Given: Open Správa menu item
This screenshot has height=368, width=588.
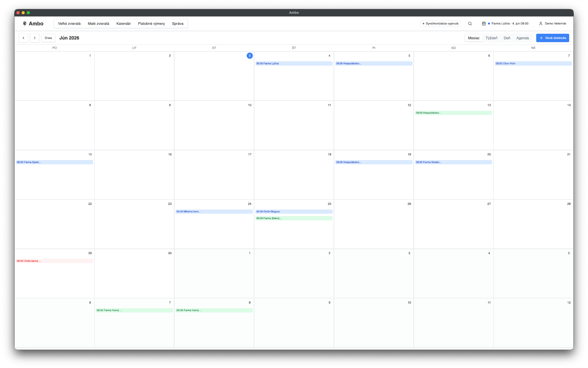Looking at the screenshot, I should 178,24.
